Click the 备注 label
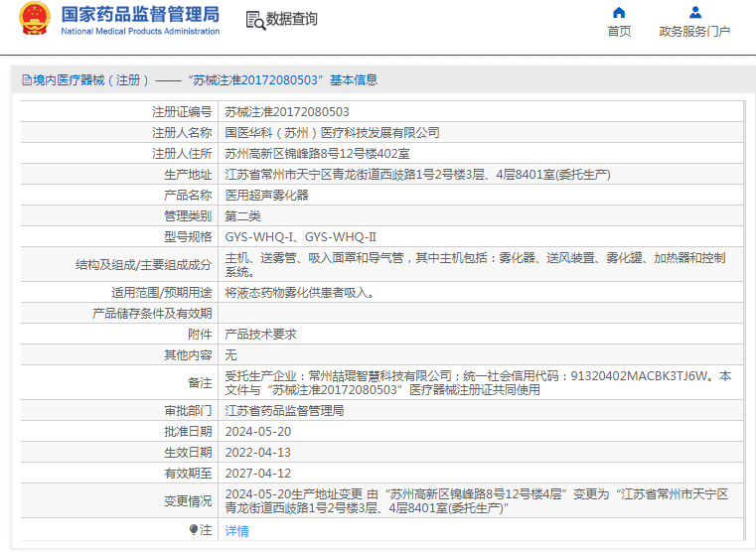 point(200,383)
